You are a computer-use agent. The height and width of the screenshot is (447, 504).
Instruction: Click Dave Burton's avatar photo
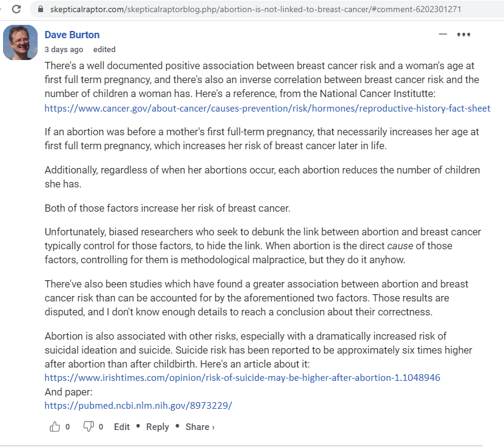[21, 42]
